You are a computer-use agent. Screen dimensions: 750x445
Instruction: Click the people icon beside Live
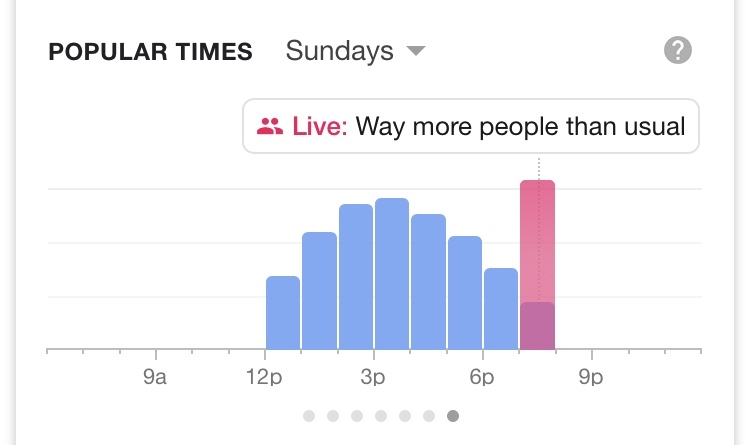270,126
